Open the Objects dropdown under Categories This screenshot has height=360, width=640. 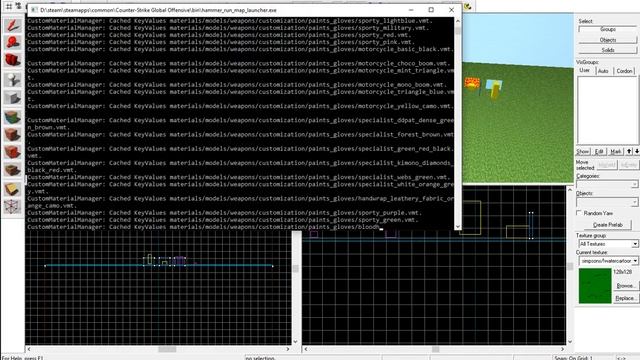point(607,202)
